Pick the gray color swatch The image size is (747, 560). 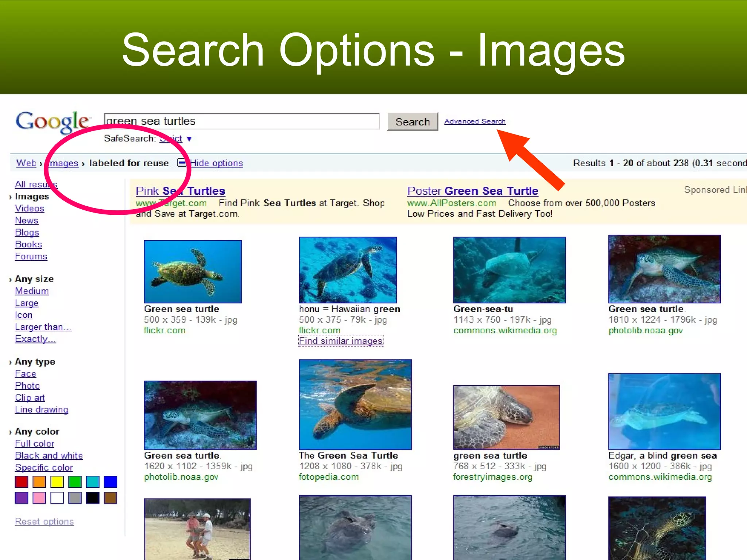click(x=75, y=498)
